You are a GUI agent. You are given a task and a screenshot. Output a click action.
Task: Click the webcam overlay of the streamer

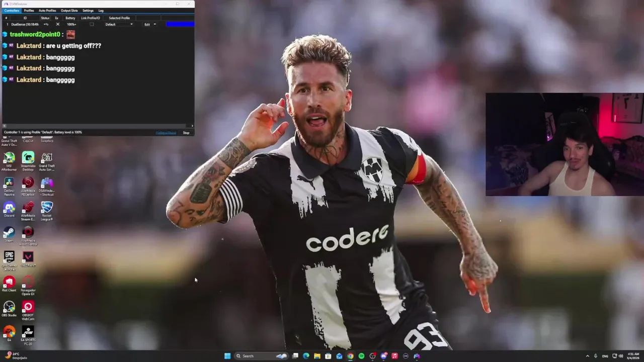565,144
